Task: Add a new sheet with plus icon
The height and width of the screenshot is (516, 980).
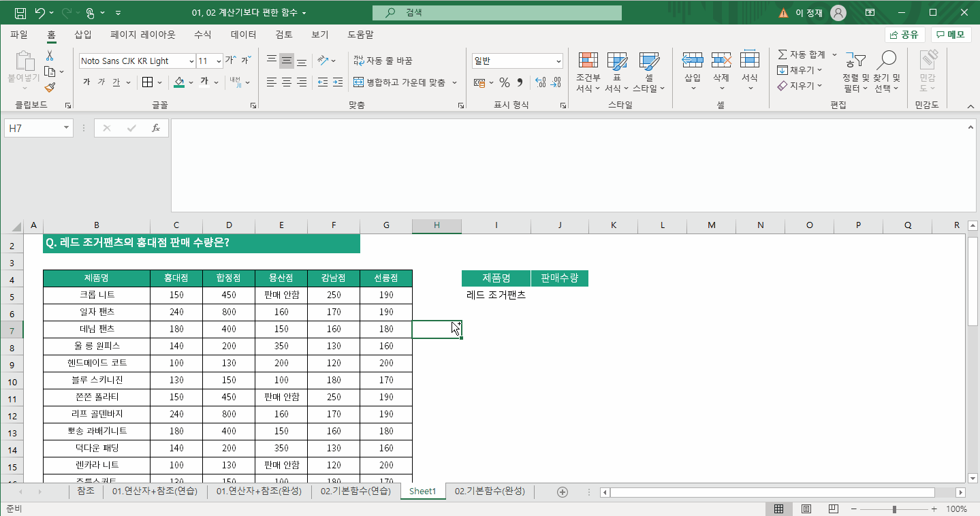Action: pos(563,491)
